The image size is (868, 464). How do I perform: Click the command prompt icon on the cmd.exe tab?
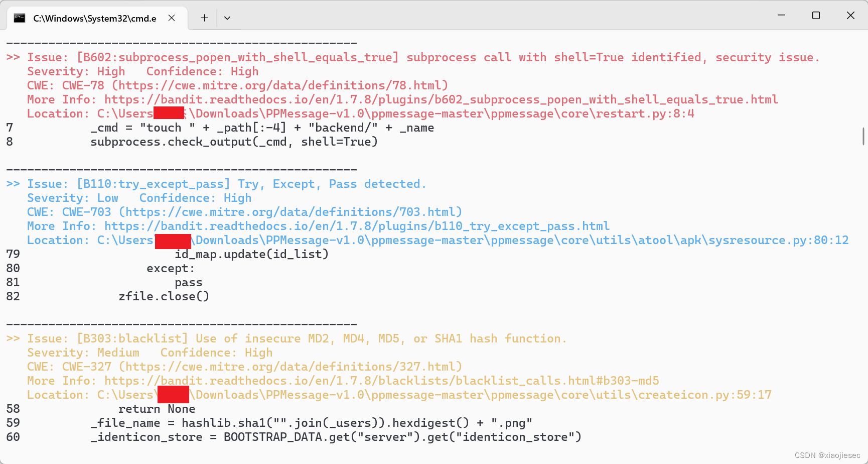[20, 18]
